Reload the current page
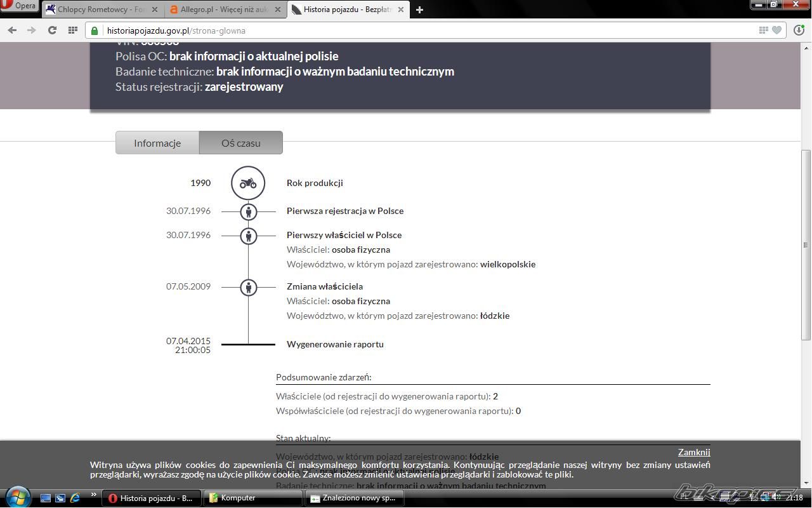Image resolution: width=812 pixels, height=508 pixels. point(52,30)
